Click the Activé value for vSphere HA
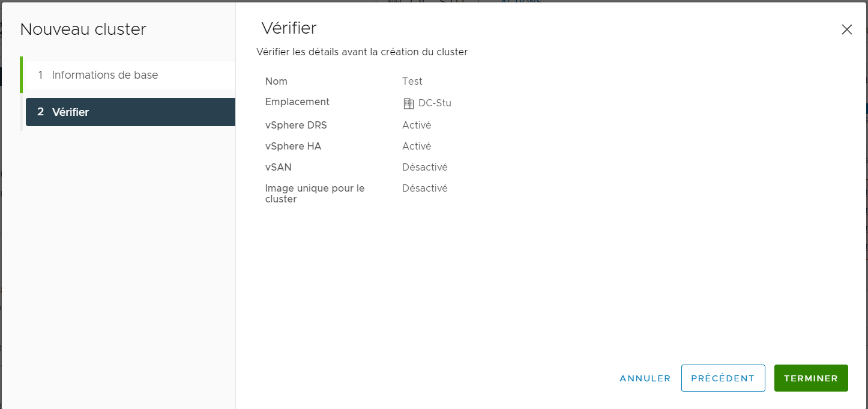The image size is (868, 409). click(417, 146)
